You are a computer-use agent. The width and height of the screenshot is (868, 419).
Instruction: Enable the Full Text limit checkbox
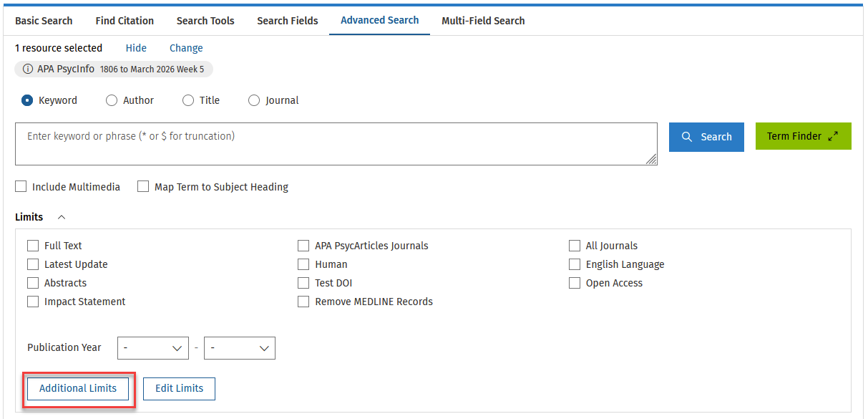pyautogui.click(x=33, y=246)
